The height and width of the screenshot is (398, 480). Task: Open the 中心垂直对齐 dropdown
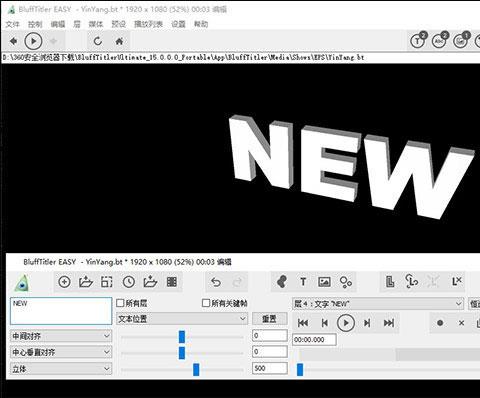[61, 352]
